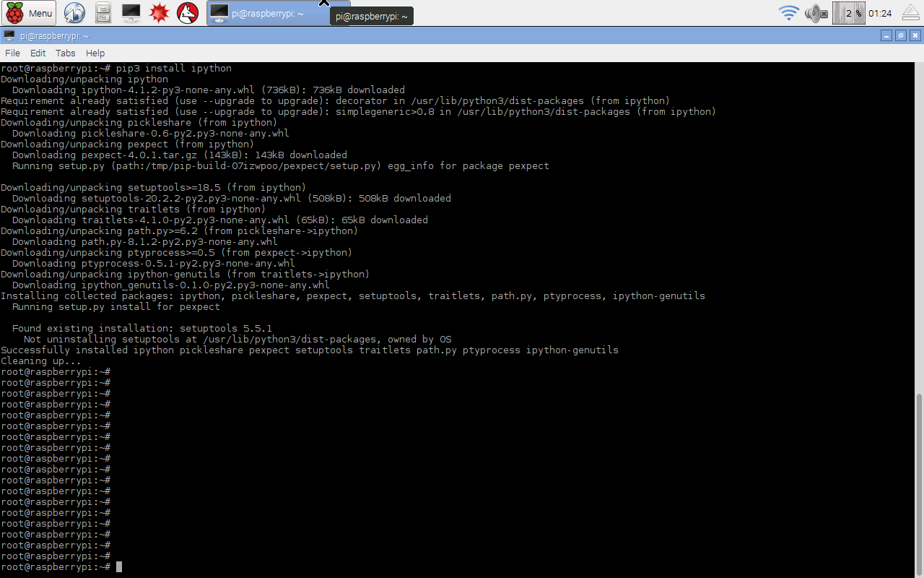Open the Edit menu
Image resolution: width=924 pixels, height=578 pixels.
coord(38,53)
